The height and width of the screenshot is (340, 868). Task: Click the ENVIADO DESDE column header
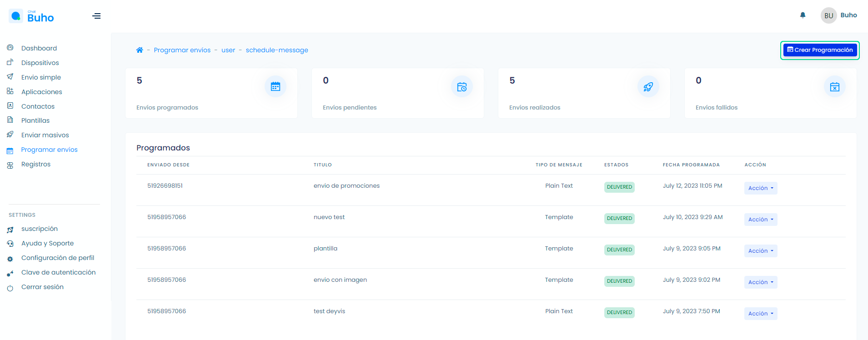[168, 165]
